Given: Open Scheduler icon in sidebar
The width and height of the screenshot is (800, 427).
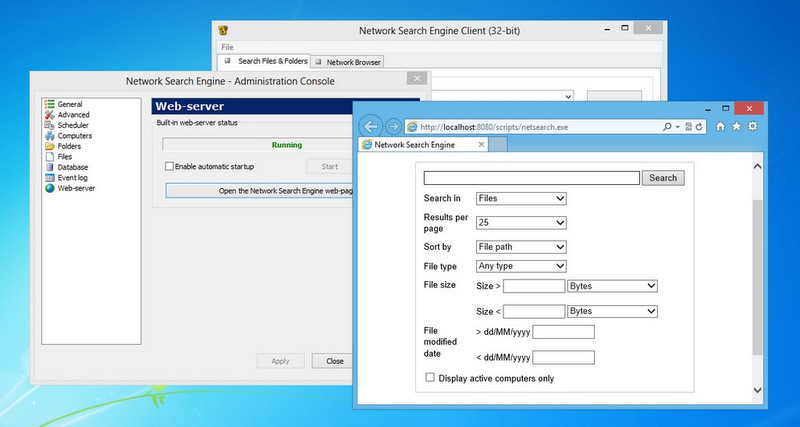Looking at the screenshot, I should [x=49, y=125].
